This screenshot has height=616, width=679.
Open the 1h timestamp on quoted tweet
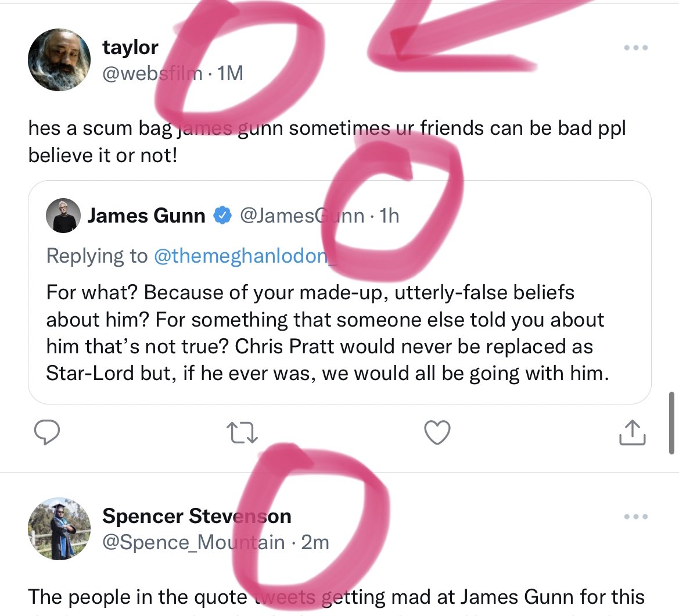click(389, 216)
